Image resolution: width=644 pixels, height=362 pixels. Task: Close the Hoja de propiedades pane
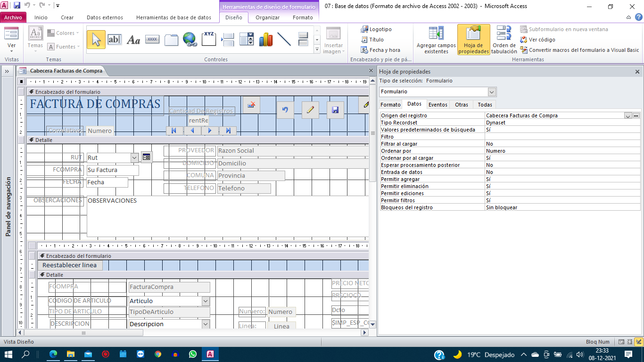637,72
